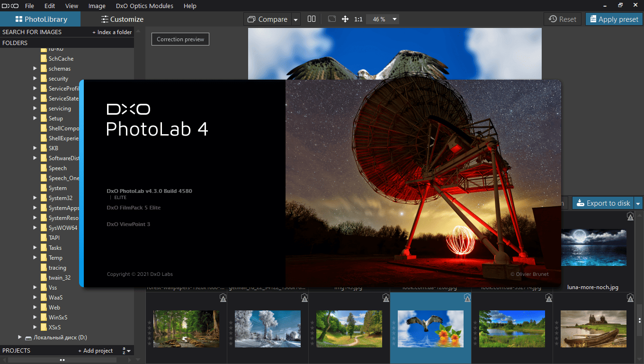Switch to the Customize tab
Viewport: 644px width, 364px height.
click(122, 19)
